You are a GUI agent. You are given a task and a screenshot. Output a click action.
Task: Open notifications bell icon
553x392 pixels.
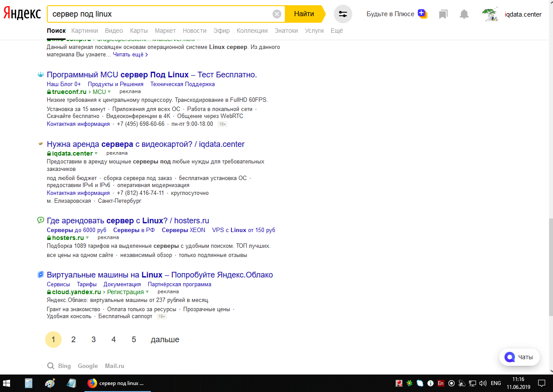pos(464,14)
